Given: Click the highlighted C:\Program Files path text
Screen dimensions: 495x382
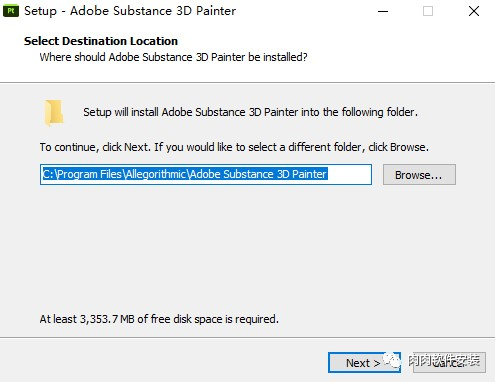Looking at the screenshot, I should [185, 174].
